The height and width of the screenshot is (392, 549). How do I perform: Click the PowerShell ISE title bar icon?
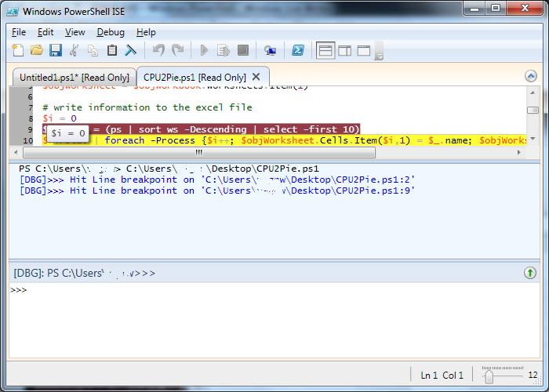tap(13, 12)
